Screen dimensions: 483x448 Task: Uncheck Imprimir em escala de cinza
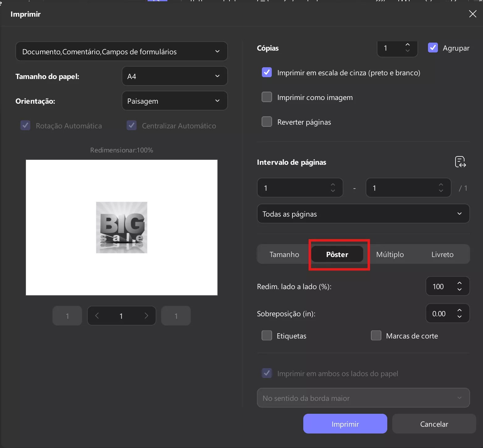[x=267, y=73]
